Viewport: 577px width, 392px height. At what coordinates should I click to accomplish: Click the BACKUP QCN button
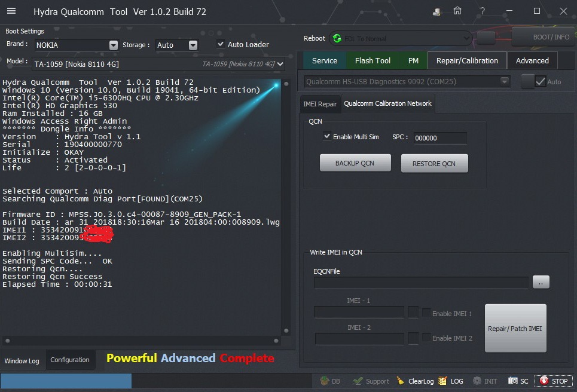tap(355, 163)
